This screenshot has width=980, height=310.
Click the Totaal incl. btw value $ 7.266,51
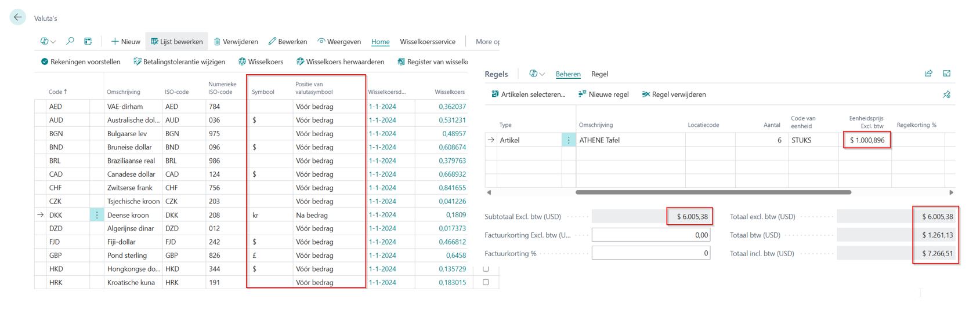[x=937, y=253]
